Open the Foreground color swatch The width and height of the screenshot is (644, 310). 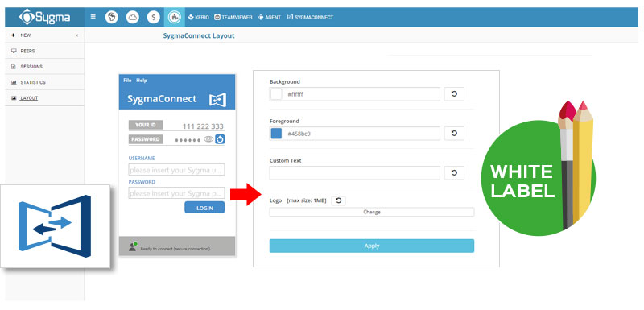click(x=276, y=134)
